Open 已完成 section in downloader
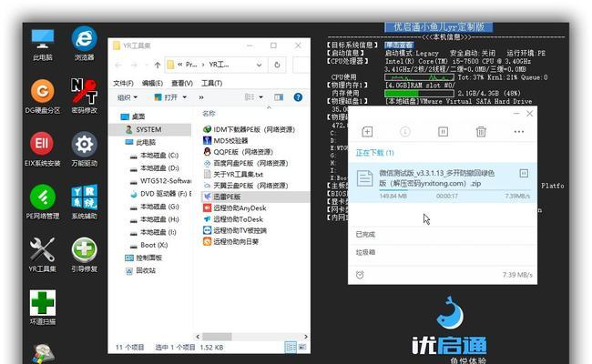Viewport: 592px width, 364px height. (365, 234)
